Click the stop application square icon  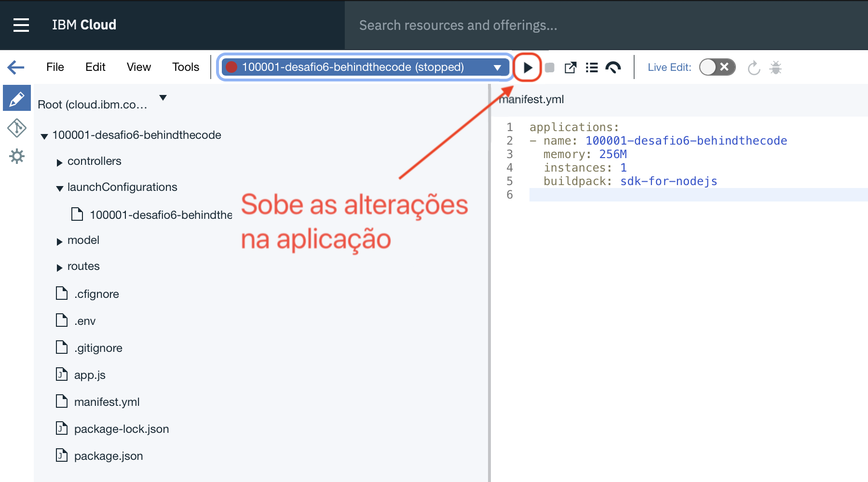pos(549,67)
